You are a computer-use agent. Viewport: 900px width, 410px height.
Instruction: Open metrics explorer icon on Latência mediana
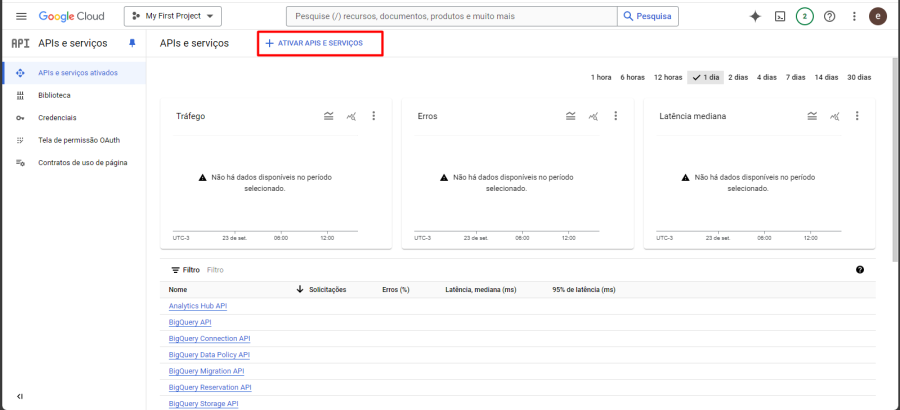836,116
